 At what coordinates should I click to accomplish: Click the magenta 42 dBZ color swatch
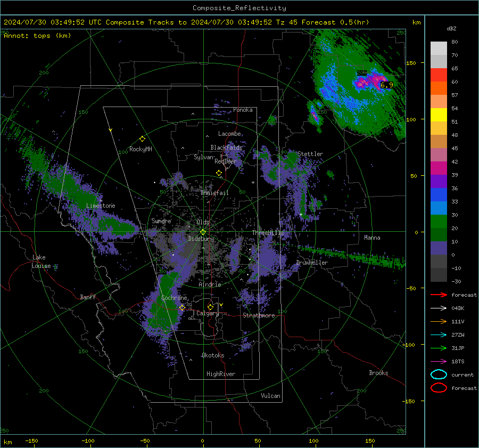click(439, 168)
